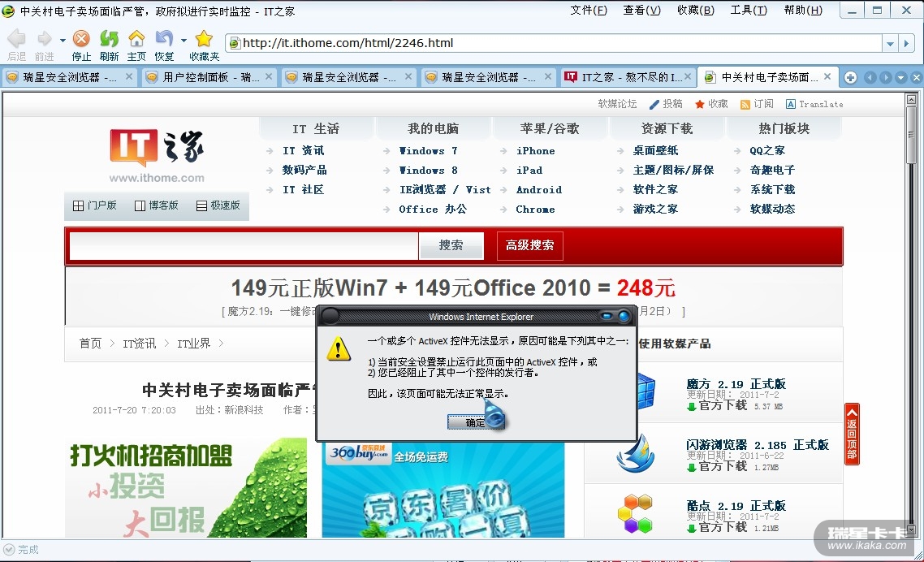Switch to 用户控制面板 tab
Viewport: 924px width, 562px height.
pyautogui.click(x=202, y=77)
